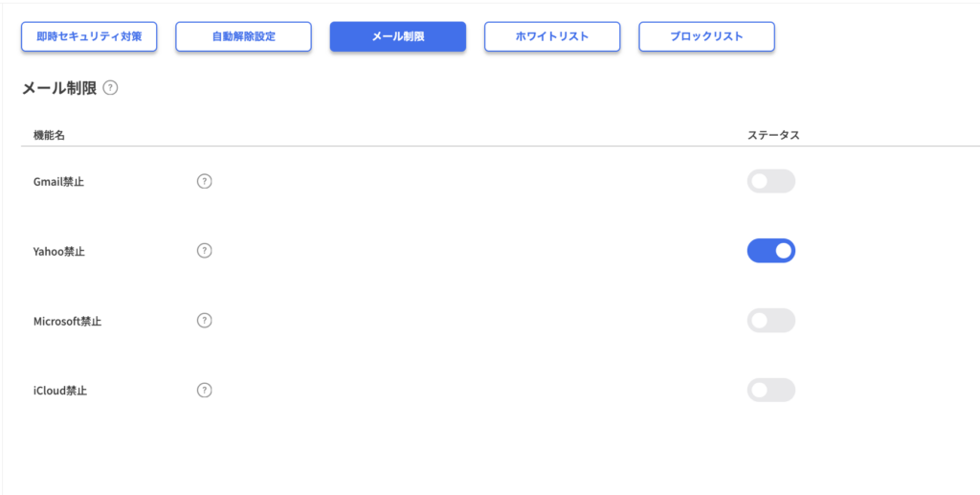
Task: Select the メール制限 tab
Action: [397, 36]
